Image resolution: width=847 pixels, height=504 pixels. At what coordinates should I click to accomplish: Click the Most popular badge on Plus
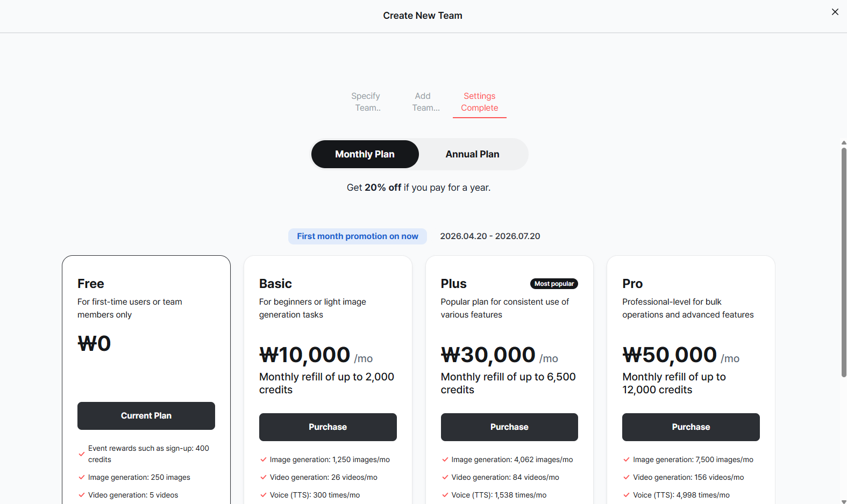pyautogui.click(x=554, y=284)
